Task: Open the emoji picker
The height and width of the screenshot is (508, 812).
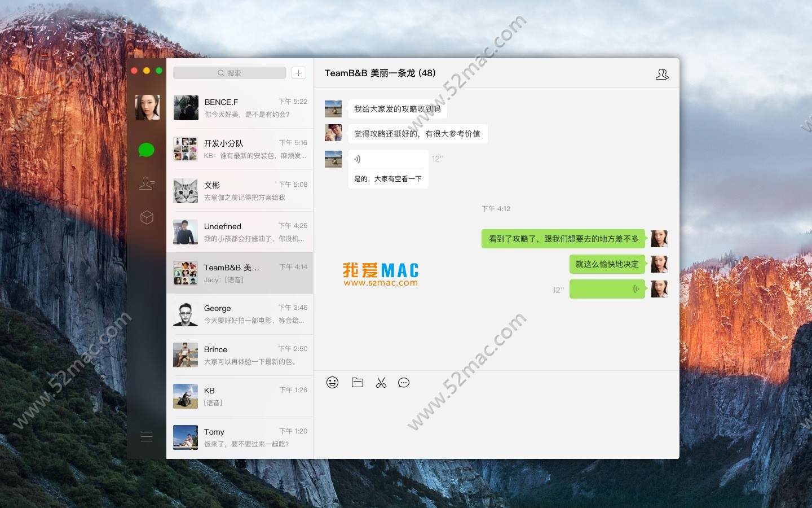Action: pos(332,383)
